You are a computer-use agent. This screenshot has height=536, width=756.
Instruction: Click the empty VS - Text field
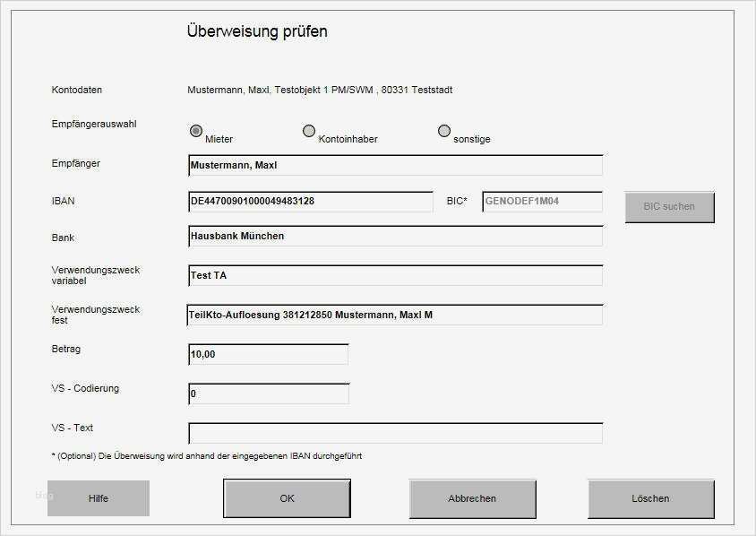(394, 431)
